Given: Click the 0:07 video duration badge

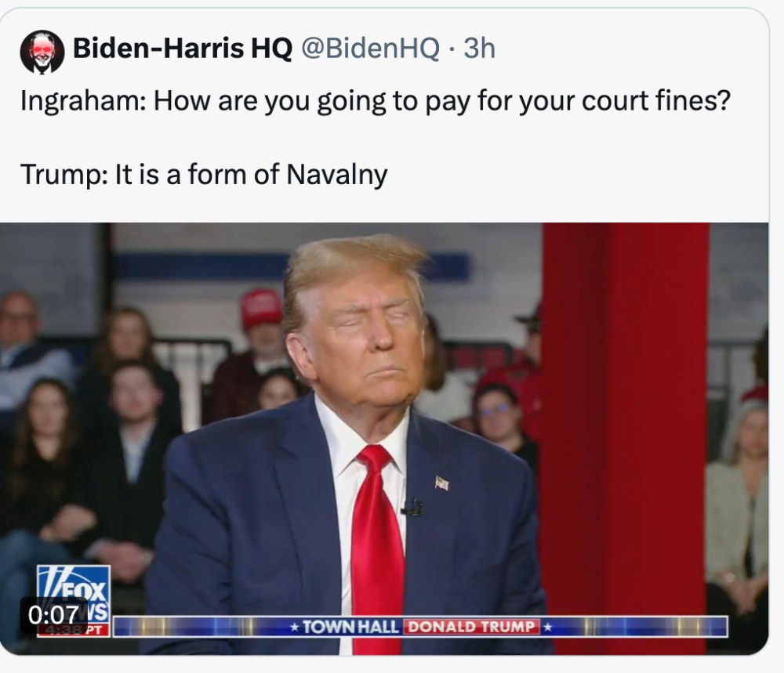Looking at the screenshot, I should (54, 614).
